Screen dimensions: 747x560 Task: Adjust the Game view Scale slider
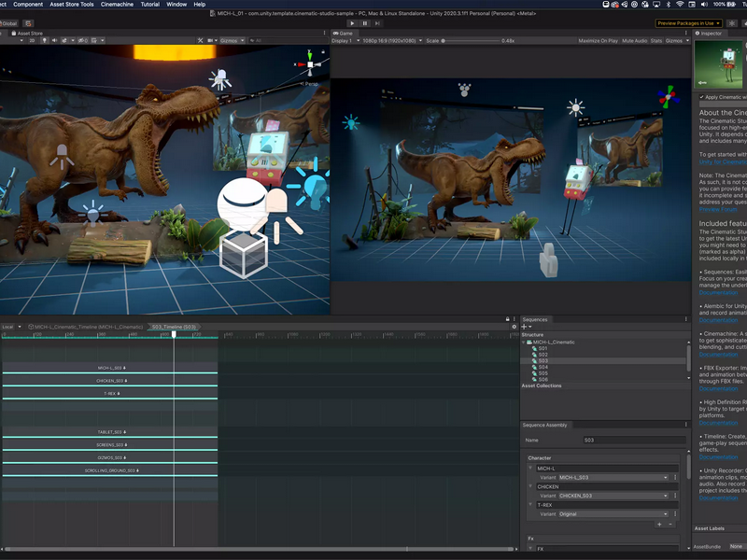tap(470, 40)
